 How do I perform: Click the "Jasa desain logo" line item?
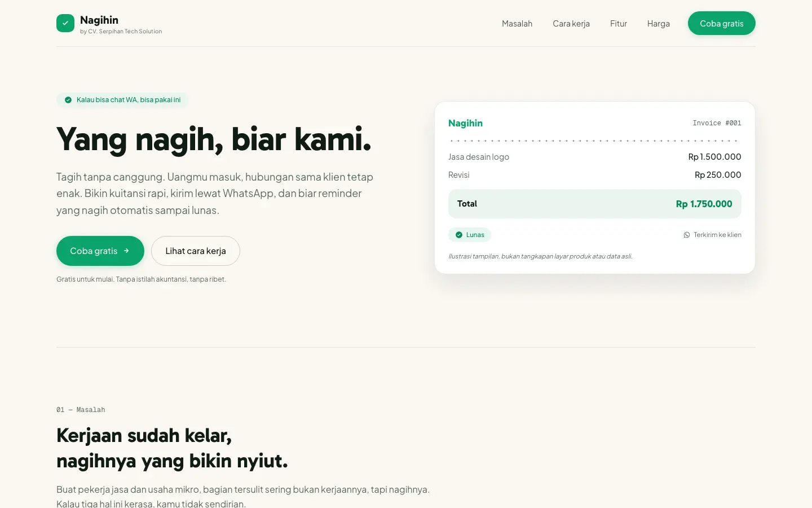[479, 157]
